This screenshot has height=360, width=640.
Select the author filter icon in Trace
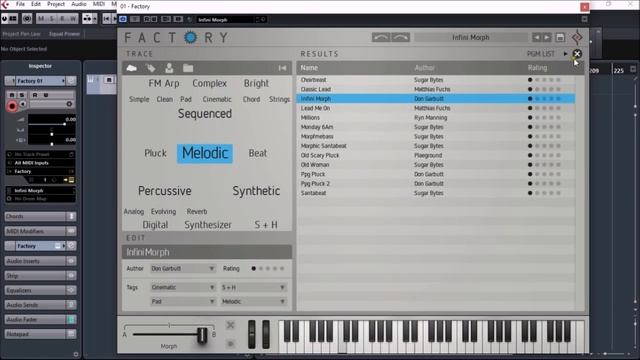[x=169, y=68]
